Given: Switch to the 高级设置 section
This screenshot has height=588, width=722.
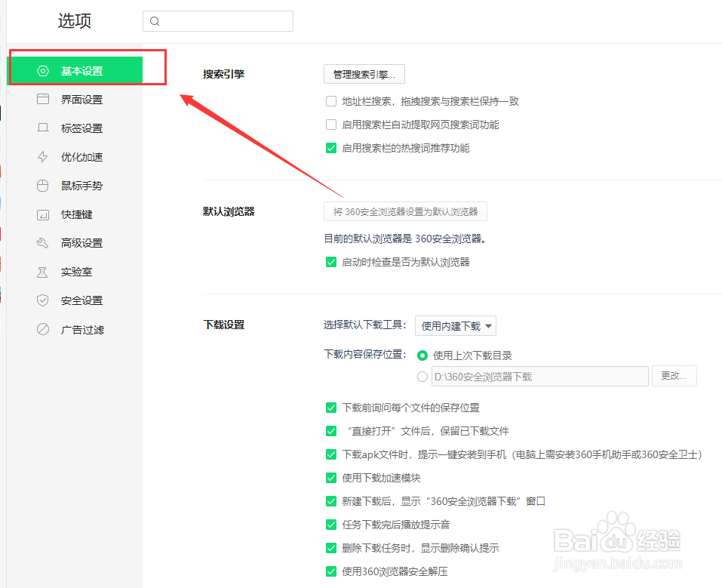Looking at the screenshot, I should point(44,242).
